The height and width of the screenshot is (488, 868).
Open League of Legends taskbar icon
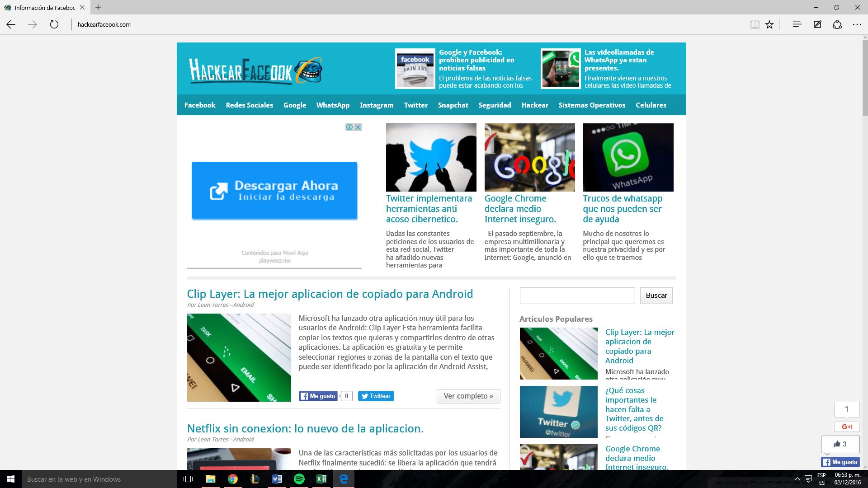[255, 479]
